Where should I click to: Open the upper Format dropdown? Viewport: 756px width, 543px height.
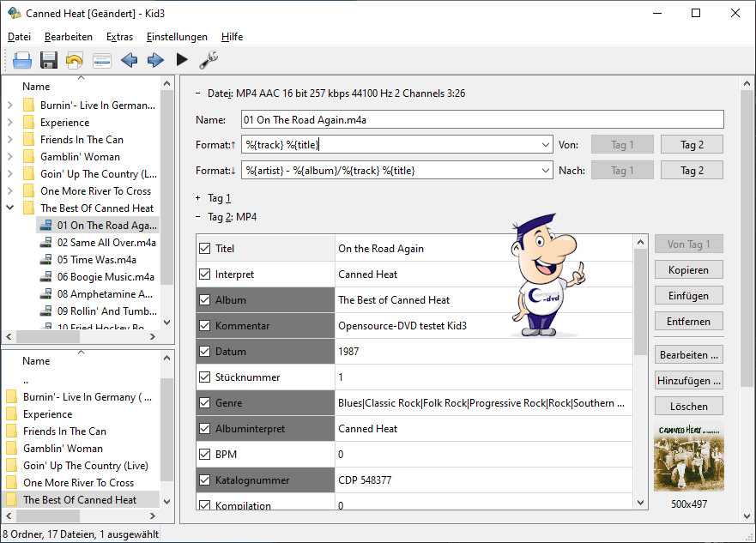[546, 145]
